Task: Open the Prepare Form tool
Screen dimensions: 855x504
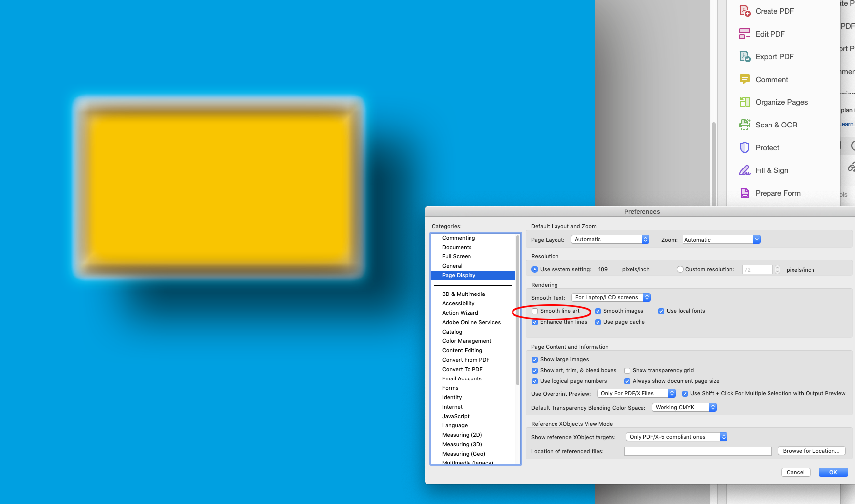Action: [778, 193]
